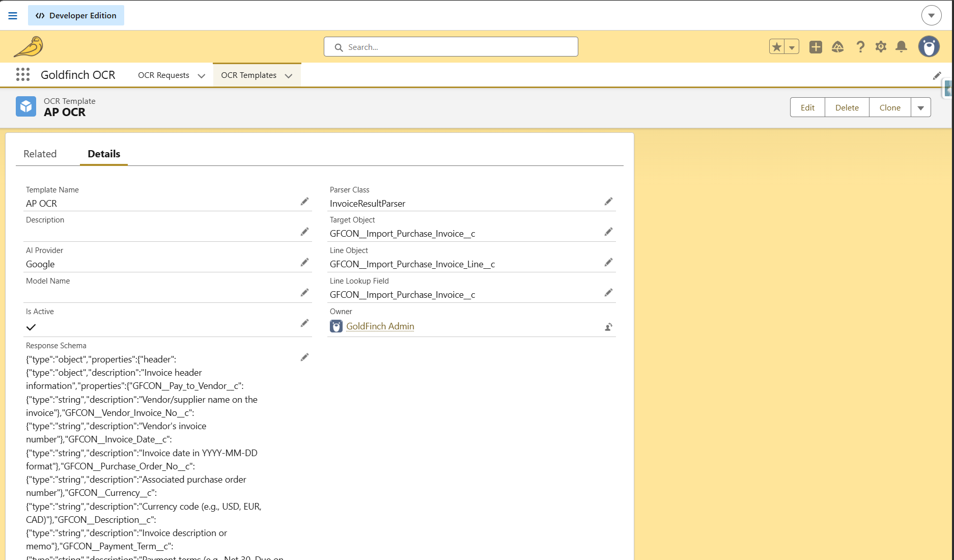The image size is (954, 560).
Task: Click the Target Object GFCON__Import_Purchase_Invoice__c value
Action: (x=403, y=234)
